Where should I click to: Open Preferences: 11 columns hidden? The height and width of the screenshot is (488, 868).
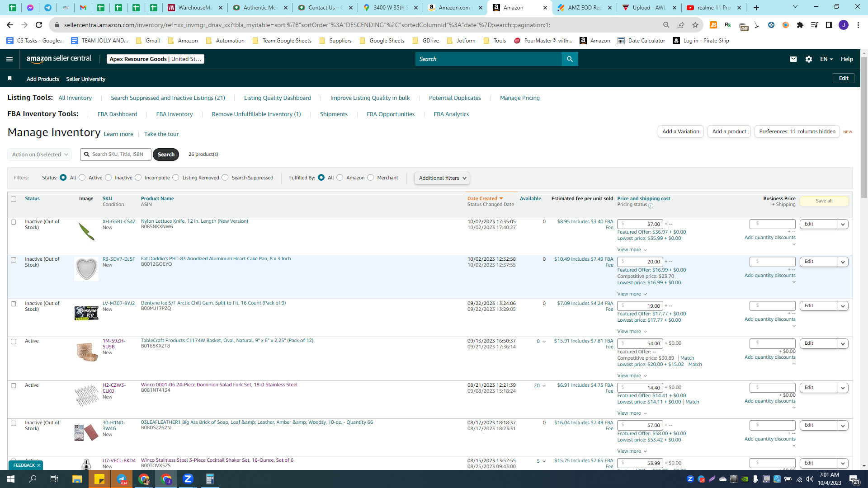[x=797, y=131]
